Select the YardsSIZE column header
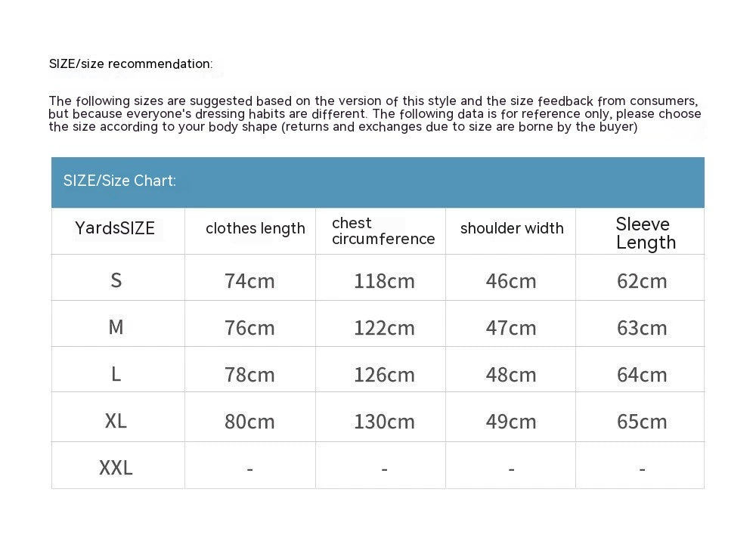Screen dimensions: 756x535 click(x=115, y=228)
